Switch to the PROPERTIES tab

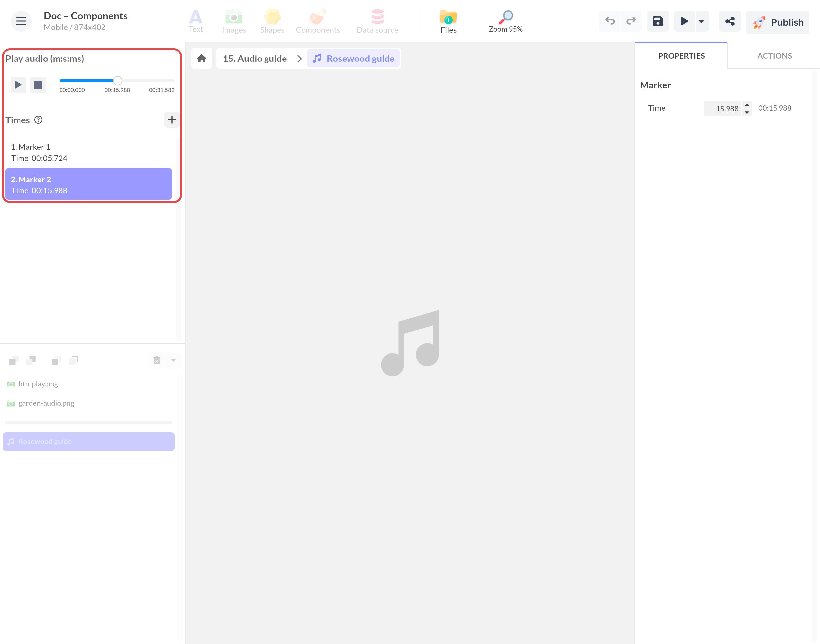[681, 56]
